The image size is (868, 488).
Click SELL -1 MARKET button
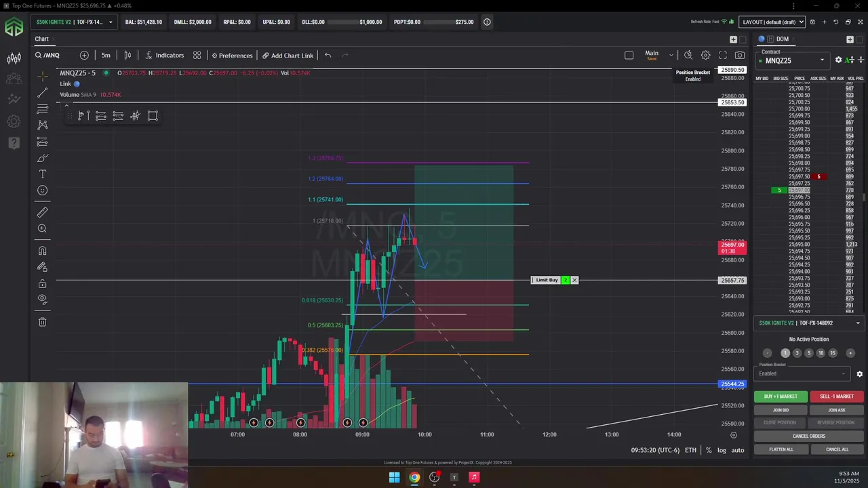click(x=836, y=396)
